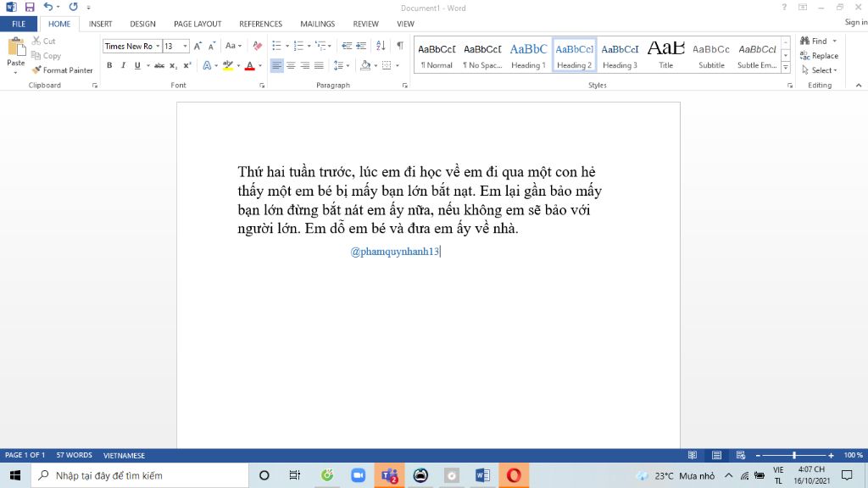Undo the last action
This screenshot has height=488, width=868.
(48, 7)
